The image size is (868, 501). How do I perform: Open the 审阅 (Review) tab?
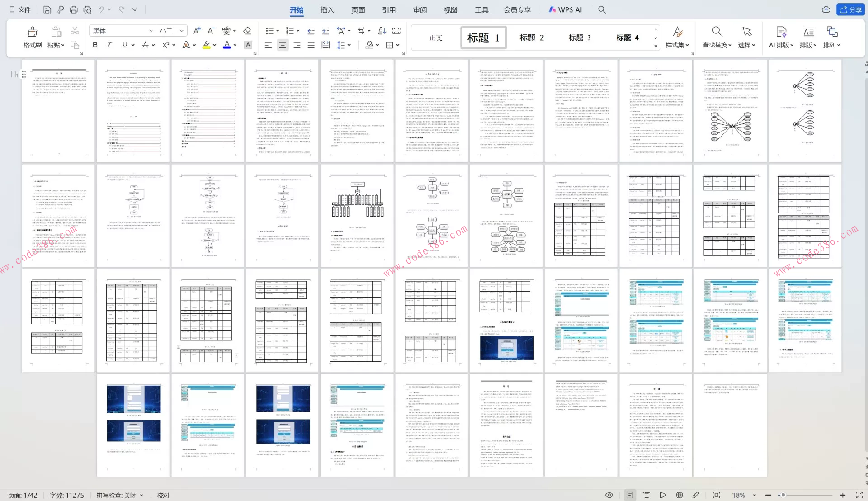[x=420, y=10]
